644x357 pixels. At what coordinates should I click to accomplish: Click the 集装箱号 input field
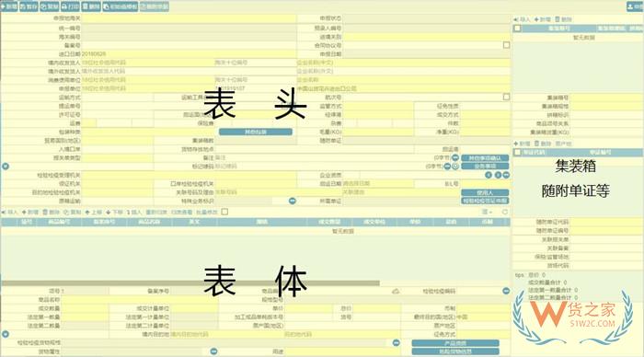606,98
